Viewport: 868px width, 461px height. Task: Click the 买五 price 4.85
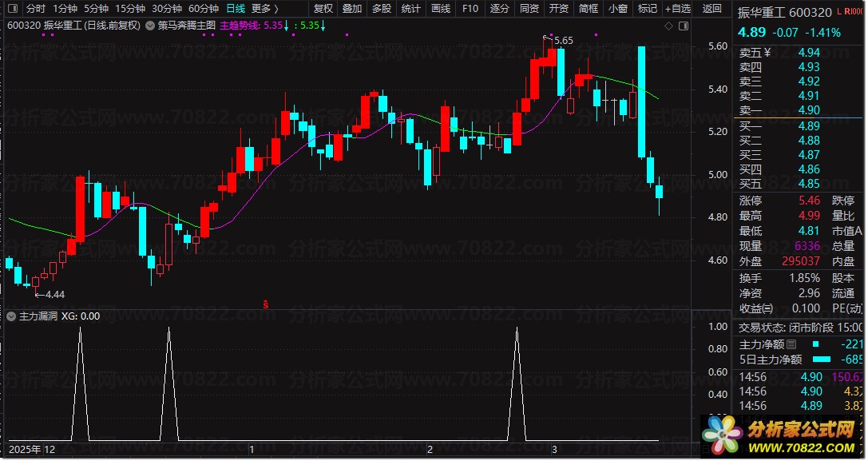[x=809, y=184]
